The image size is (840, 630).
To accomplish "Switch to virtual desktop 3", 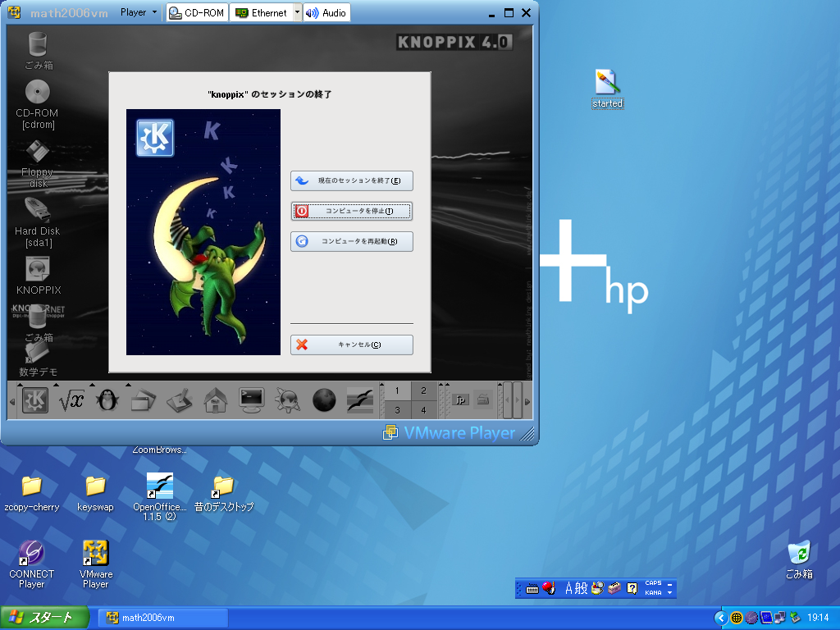I will tap(398, 410).
